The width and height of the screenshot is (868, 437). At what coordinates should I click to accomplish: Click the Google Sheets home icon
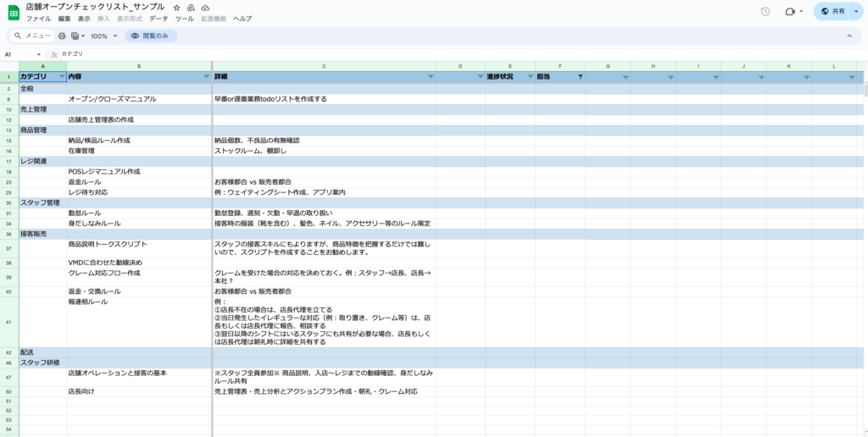[14, 12]
